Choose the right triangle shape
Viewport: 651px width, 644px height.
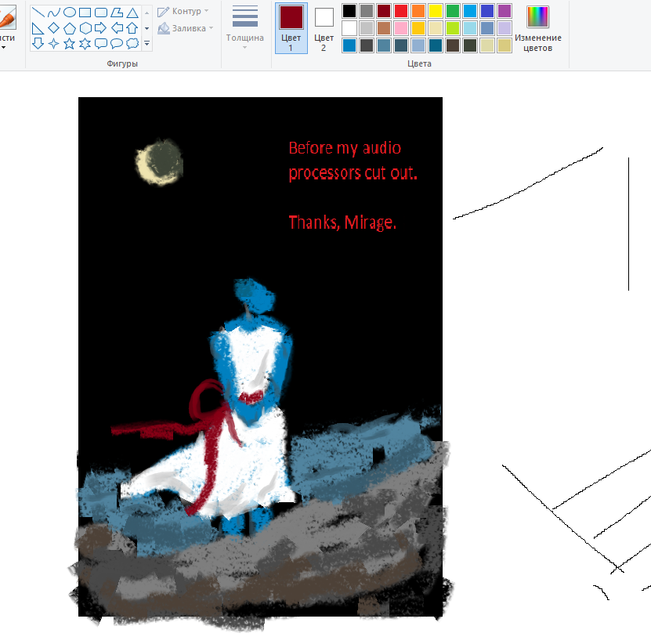38,28
